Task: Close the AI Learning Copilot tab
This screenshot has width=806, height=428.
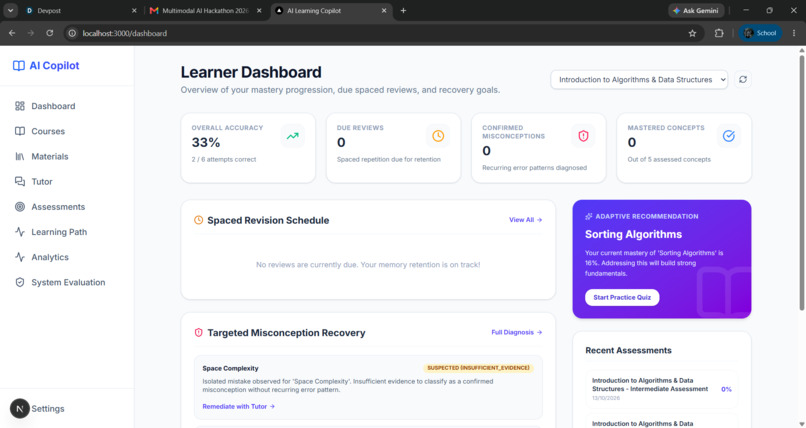Action: point(384,10)
